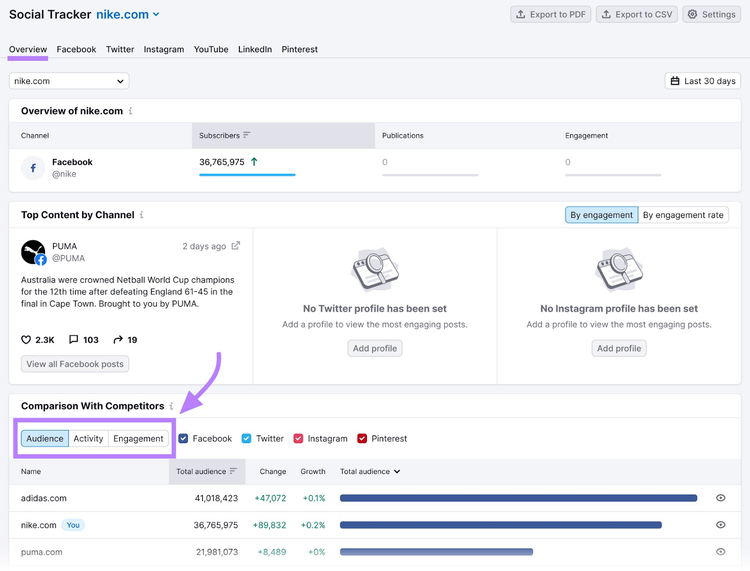The width and height of the screenshot is (750, 571).
Task: Click the Name column header
Action: pos(31,471)
